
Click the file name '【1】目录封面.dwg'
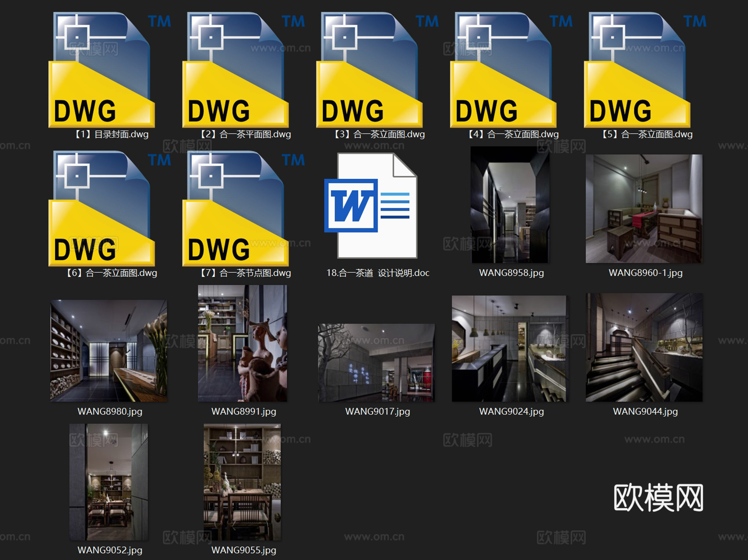(110, 134)
